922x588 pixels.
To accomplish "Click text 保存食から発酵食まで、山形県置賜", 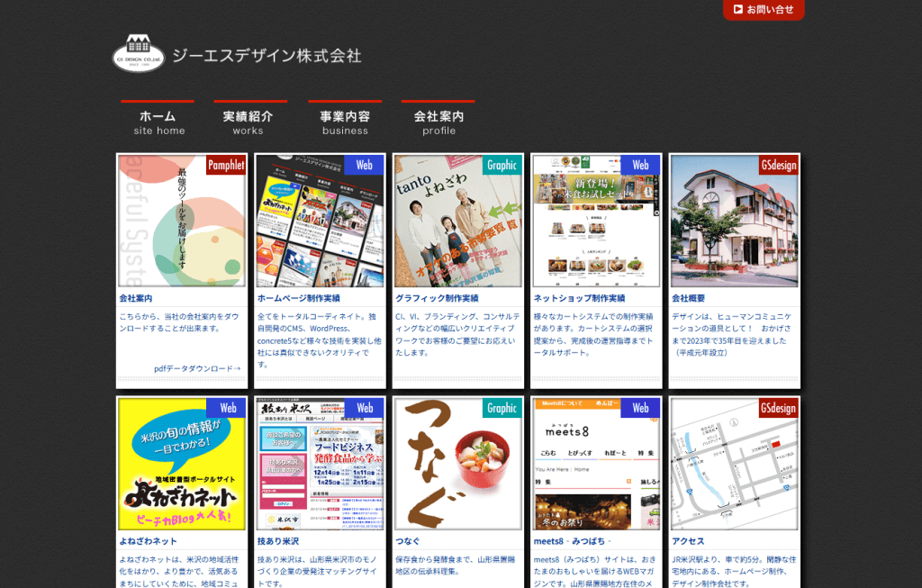I will 455,560.
